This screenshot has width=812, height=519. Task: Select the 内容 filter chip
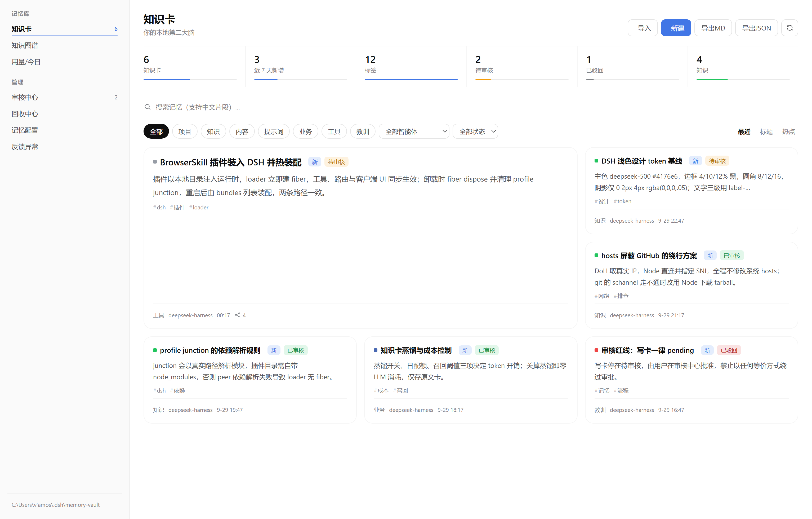click(x=242, y=131)
